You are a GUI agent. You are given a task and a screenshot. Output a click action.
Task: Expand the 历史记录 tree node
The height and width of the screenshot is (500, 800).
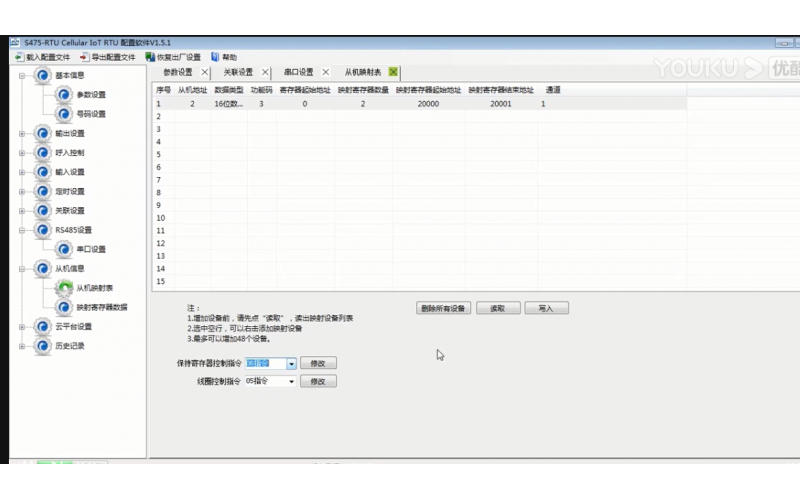point(22,346)
